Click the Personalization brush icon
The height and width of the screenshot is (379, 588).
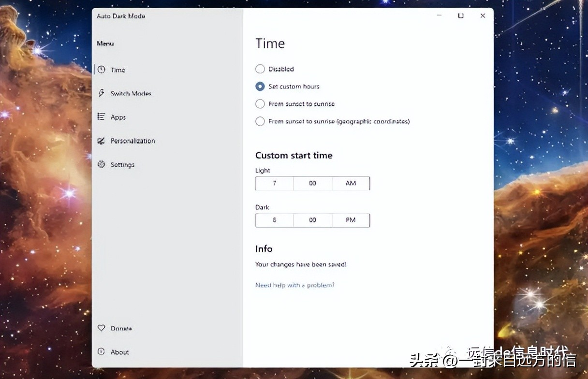pos(102,141)
